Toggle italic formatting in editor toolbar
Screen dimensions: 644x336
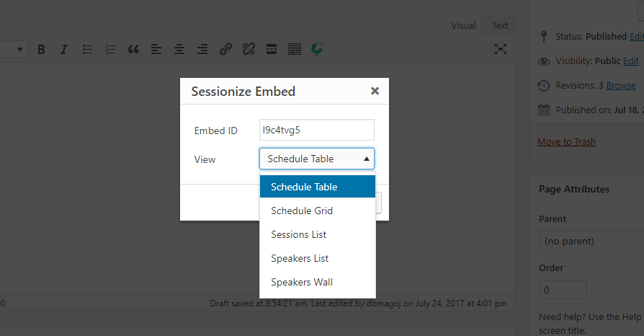click(x=63, y=50)
